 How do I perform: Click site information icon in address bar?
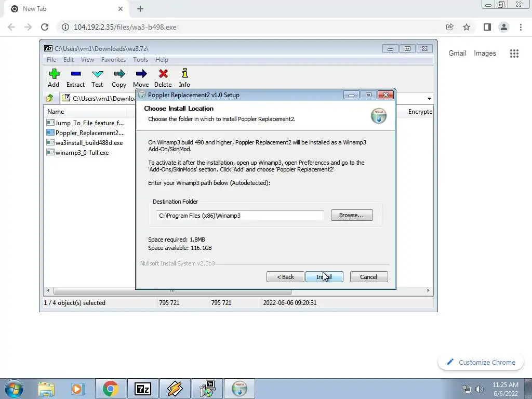pos(65,27)
